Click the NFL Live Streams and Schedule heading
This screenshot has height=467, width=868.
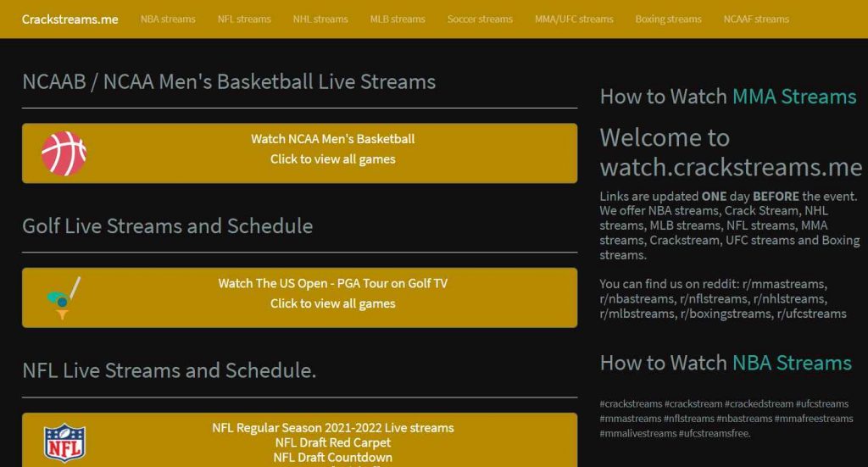(x=169, y=370)
